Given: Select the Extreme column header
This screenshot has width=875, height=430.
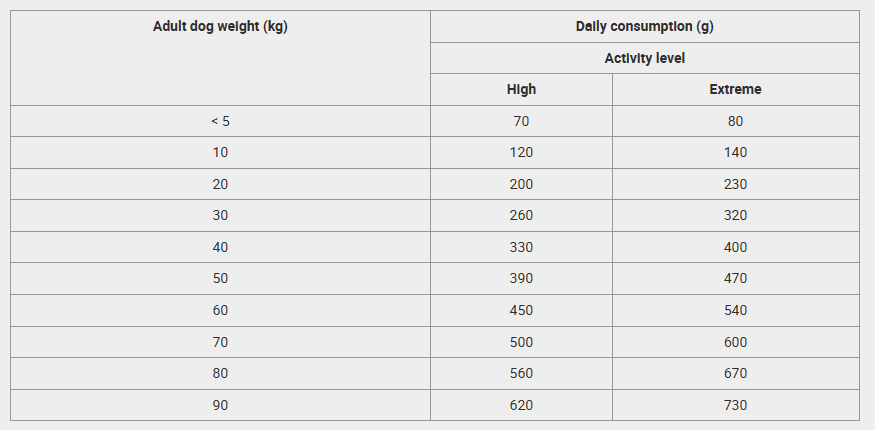Looking at the screenshot, I should pyautogui.click(x=735, y=89).
